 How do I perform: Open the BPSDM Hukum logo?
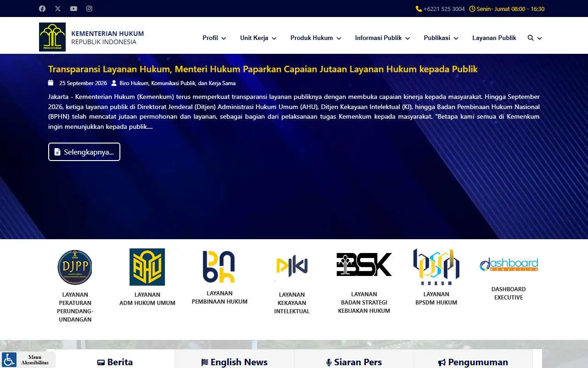pyautogui.click(x=436, y=267)
